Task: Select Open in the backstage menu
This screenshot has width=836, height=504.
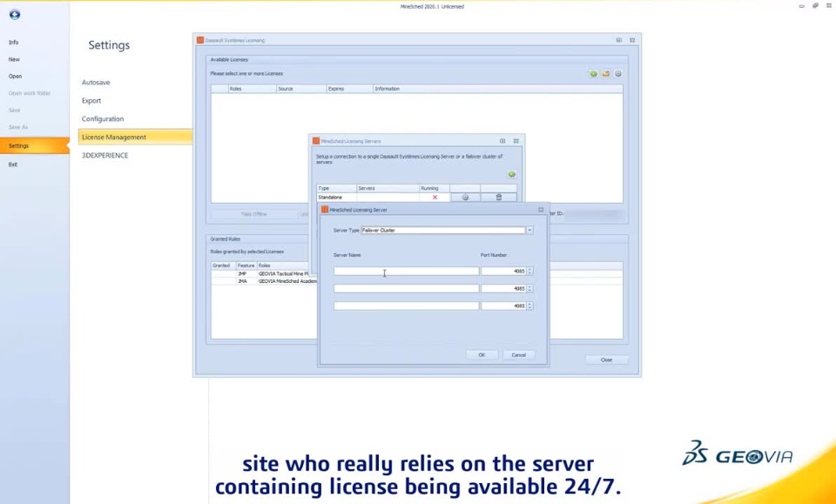Action: point(15,77)
